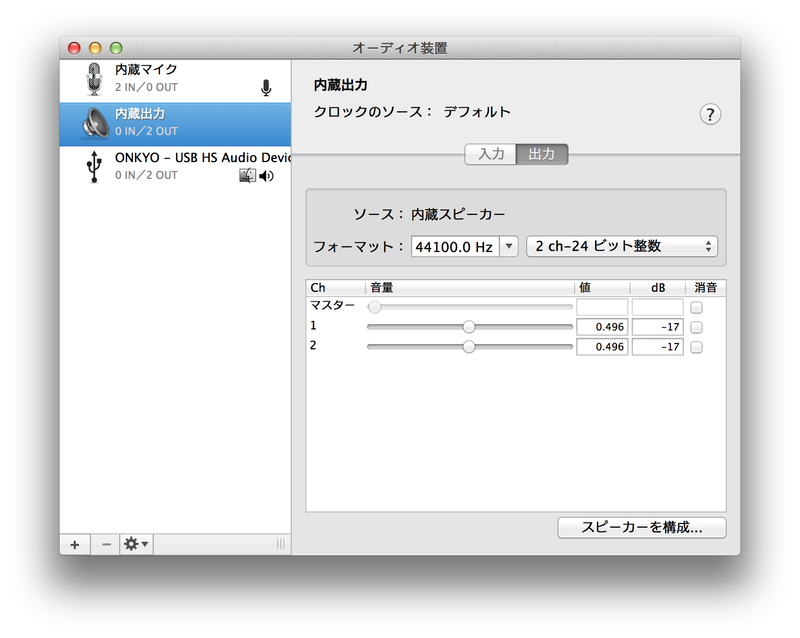Click the default output speaker indicator on ONKYO
800x638 pixels.
[x=266, y=176]
